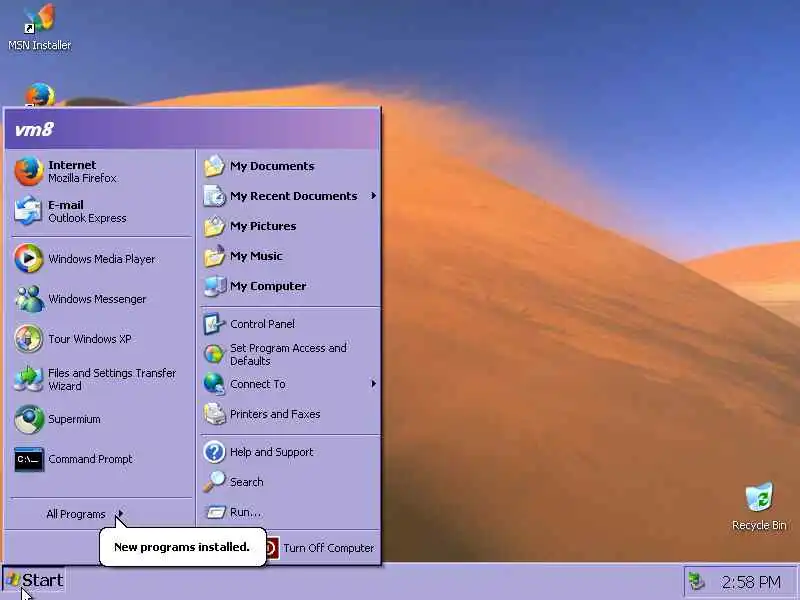Click the network tray icon beside the clock
The image size is (800, 600).
pyautogui.click(x=696, y=581)
